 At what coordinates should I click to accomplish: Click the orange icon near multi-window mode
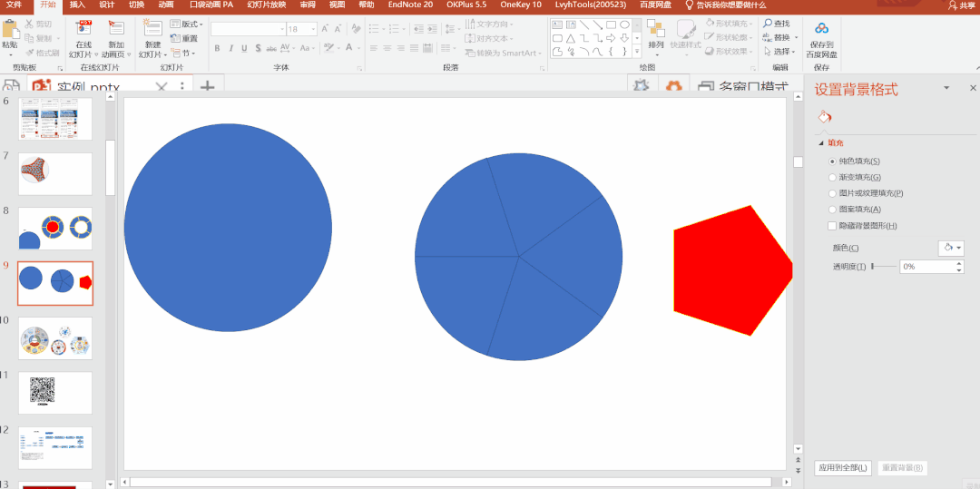pos(673,86)
